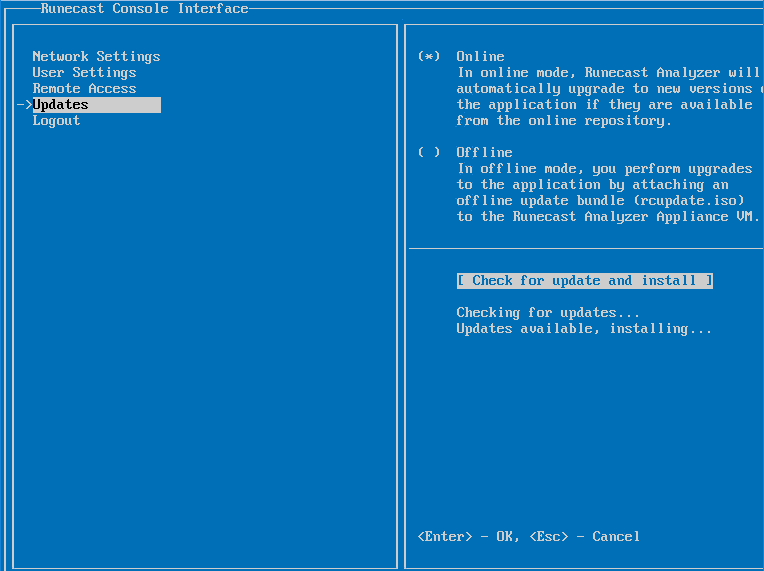
Task: Choose Logout from the console menu
Action: [56, 121]
